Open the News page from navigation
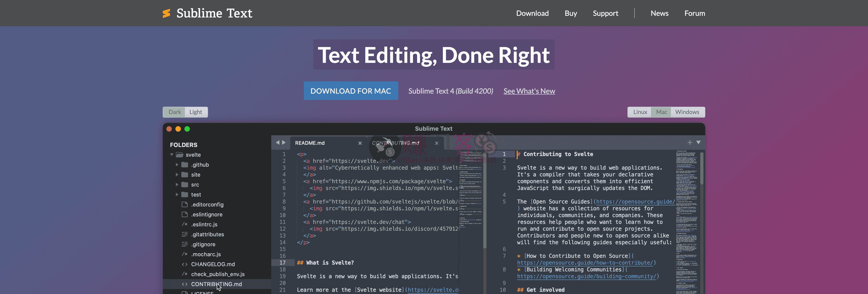868x294 pixels. click(x=659, y=13)
